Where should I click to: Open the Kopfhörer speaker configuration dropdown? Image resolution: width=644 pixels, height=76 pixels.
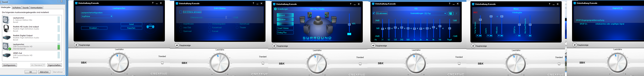click(x=97, y=16)
